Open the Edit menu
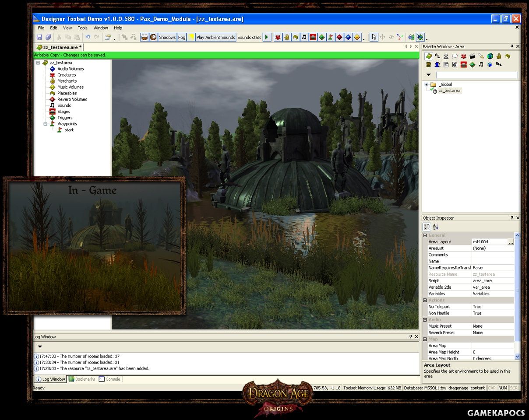 click(x=53, y=28)
